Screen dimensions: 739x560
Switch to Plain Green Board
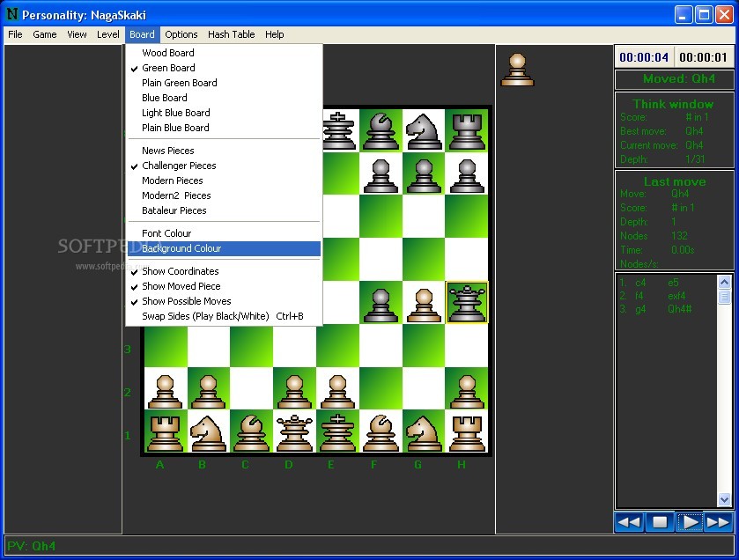pos(225,83)
